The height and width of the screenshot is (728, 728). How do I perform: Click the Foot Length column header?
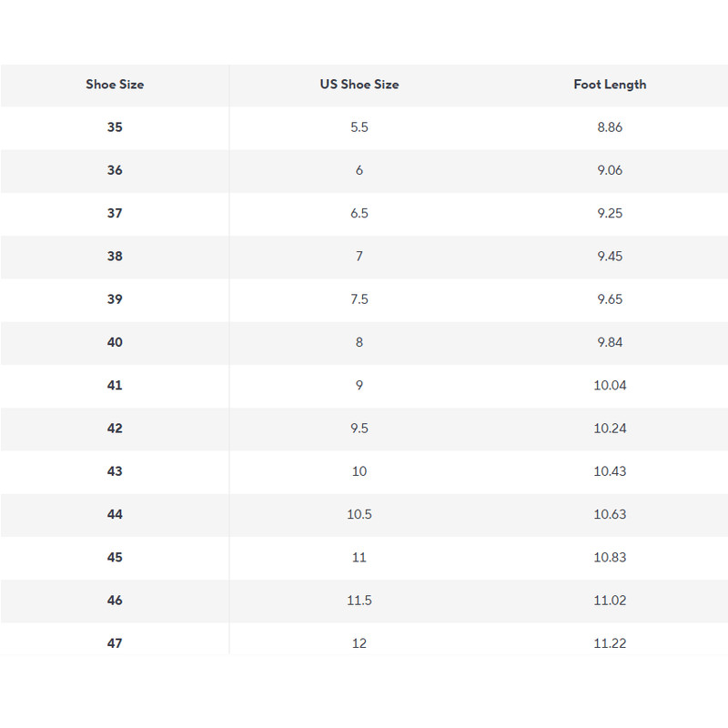click(x=610, y=85)
